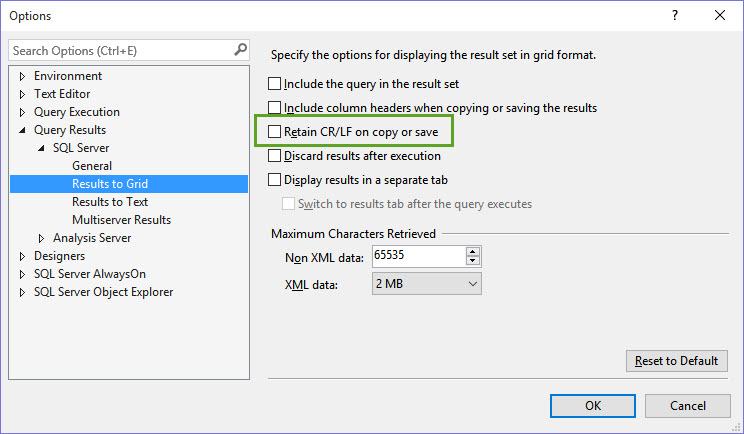Check Retain CR/LF on copy or save

tap(274, 131)
